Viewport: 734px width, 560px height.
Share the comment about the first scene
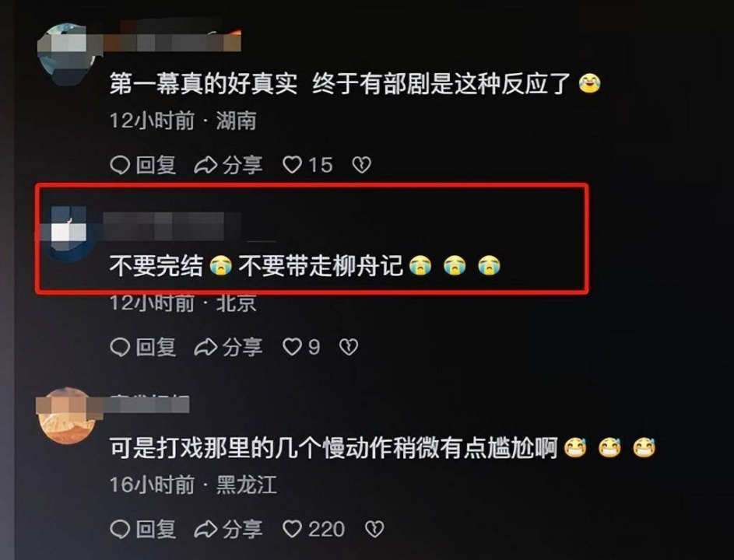(x=228, y=165)
